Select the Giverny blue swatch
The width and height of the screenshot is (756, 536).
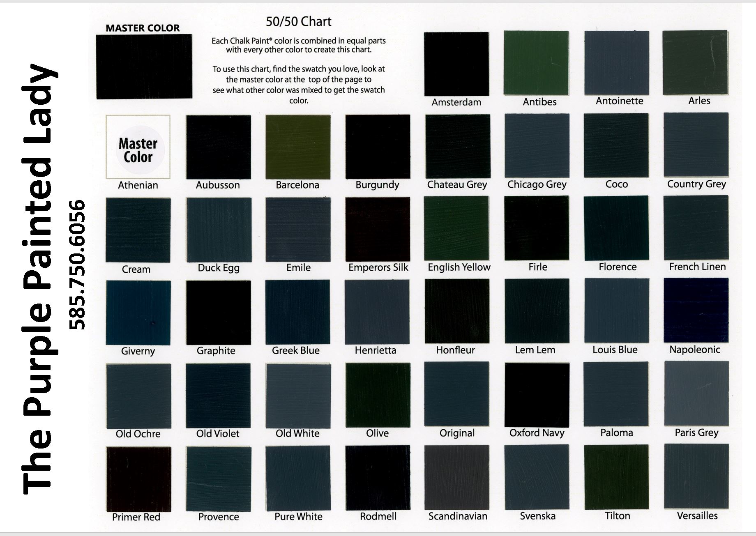coord(138,313)
